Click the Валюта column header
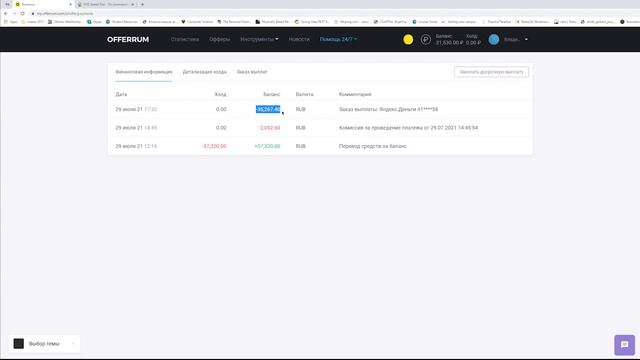Viewport: 640px width, 360px height. 304,94
